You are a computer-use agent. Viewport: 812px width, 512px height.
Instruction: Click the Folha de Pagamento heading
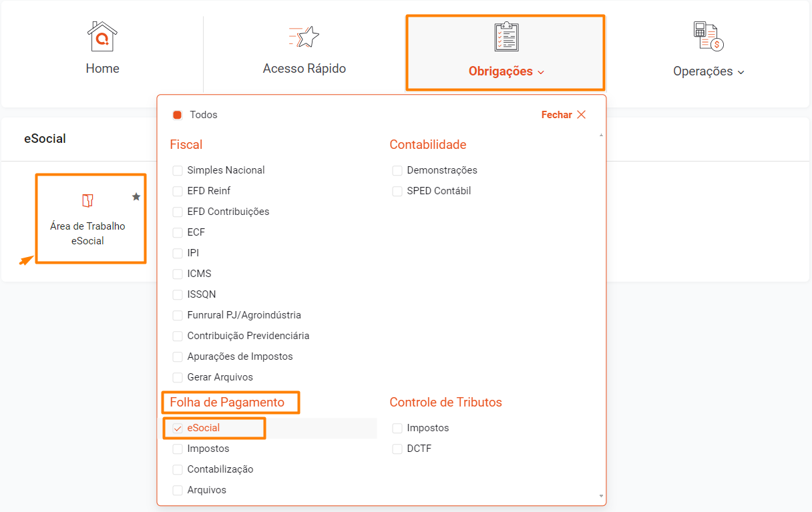pyautogui.click(x=227, y=402)
